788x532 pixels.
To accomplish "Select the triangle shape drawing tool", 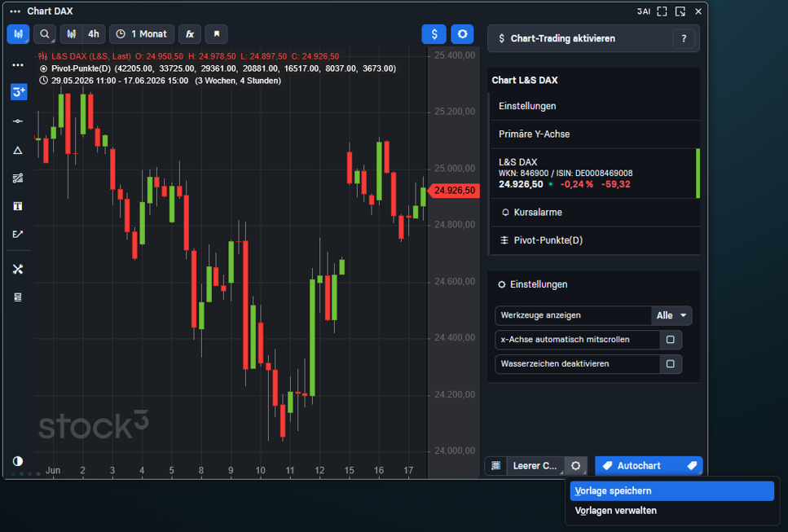I will click(18, 150).
